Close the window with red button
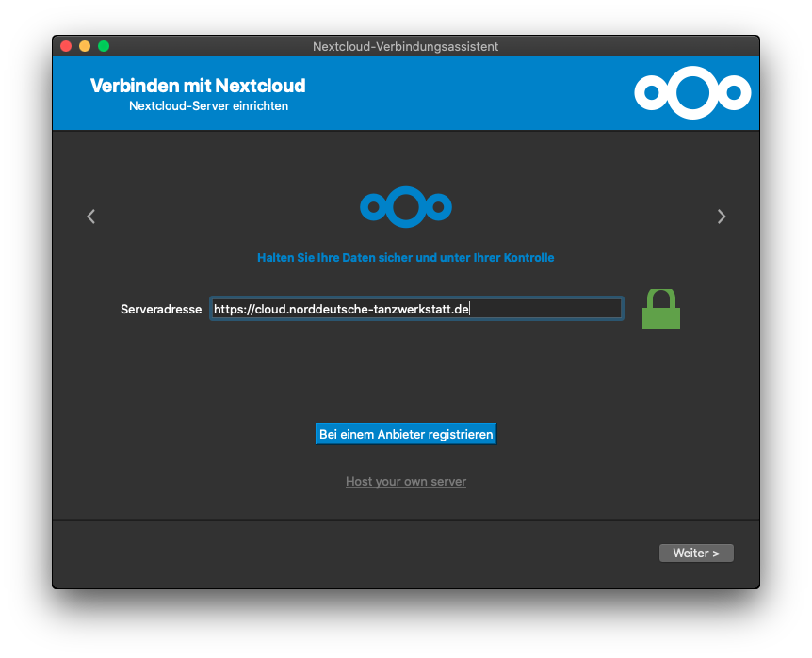The height and width of the screenshot is (658, 812). [66, 46]
